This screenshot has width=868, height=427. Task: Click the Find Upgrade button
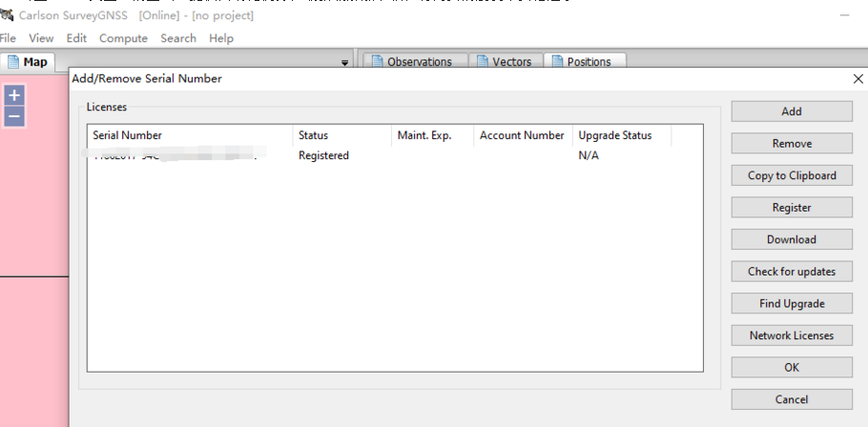792,304
